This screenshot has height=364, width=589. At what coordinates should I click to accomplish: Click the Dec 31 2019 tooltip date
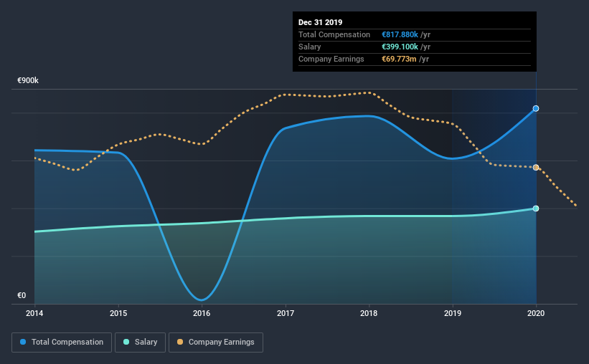pos(321,22)
